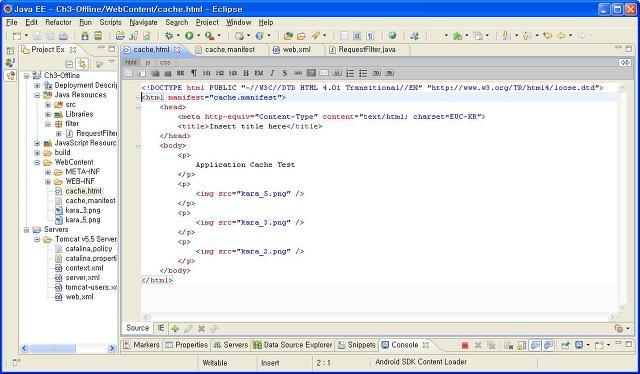Maximize the editor area button
Viewport: 640px width, 374px height.
coord(629,49)
